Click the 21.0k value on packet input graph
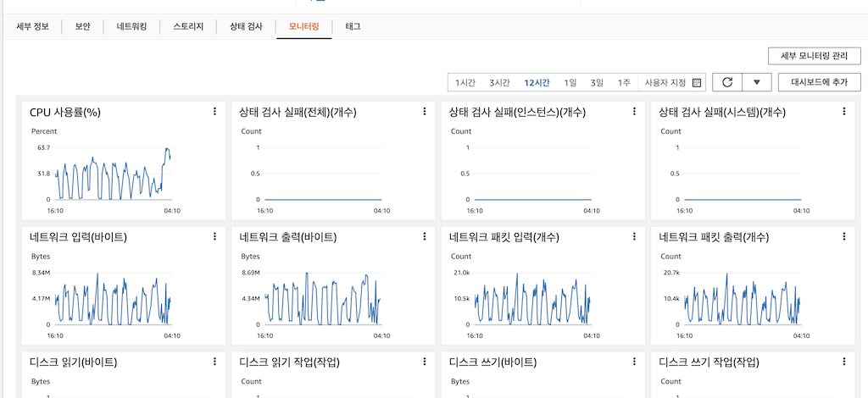This screenshot has width=868, height=398. click(462, 273)
